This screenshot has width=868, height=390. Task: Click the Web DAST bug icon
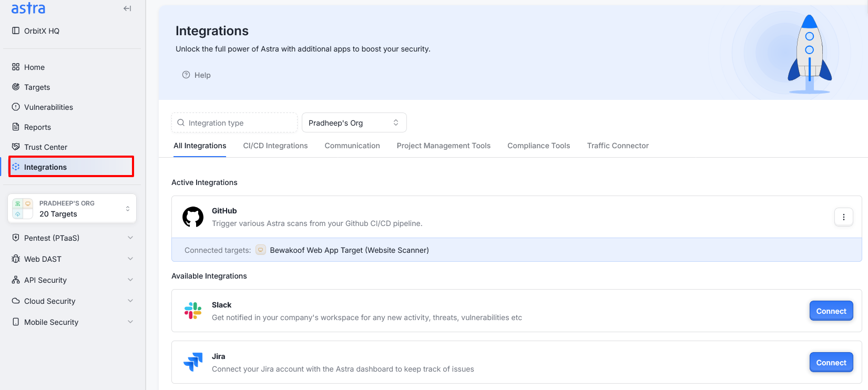tap(16, 259)
